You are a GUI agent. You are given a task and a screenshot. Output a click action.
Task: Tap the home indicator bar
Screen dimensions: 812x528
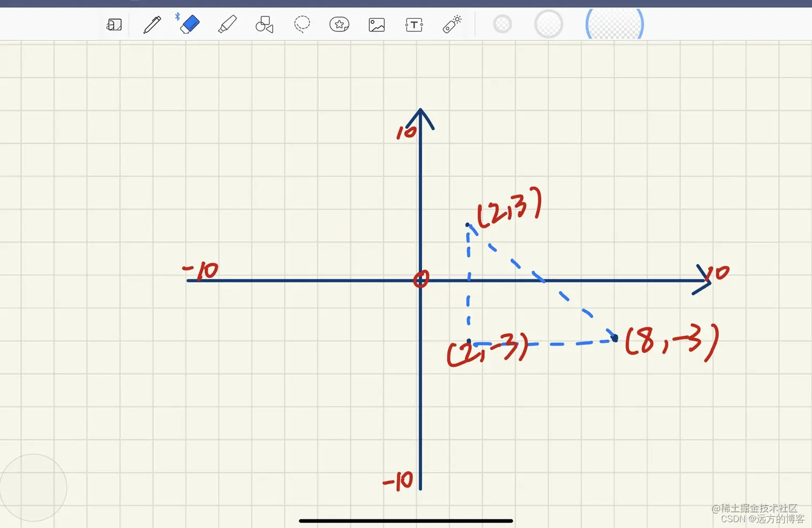click(406, 520)
